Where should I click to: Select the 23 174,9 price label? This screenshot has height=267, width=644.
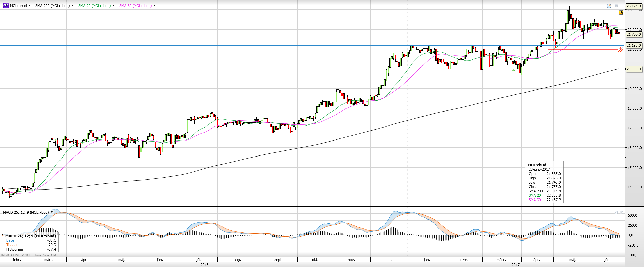coord(634,6)
